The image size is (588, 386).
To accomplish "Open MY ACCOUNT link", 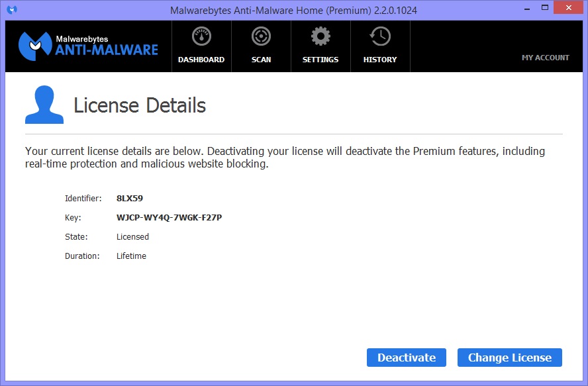I will pos(545,58).
